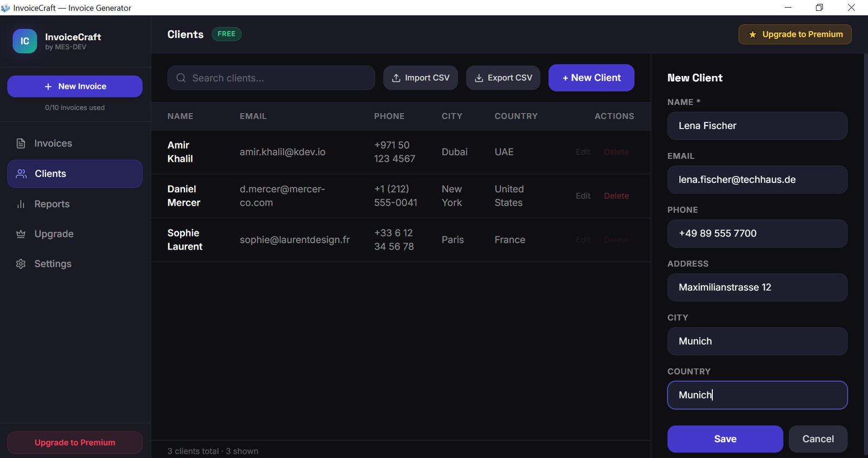This screenshot has width=868, height=458.
Task: Select the Sophie Laurent name cell
Action: pos(185,240)
